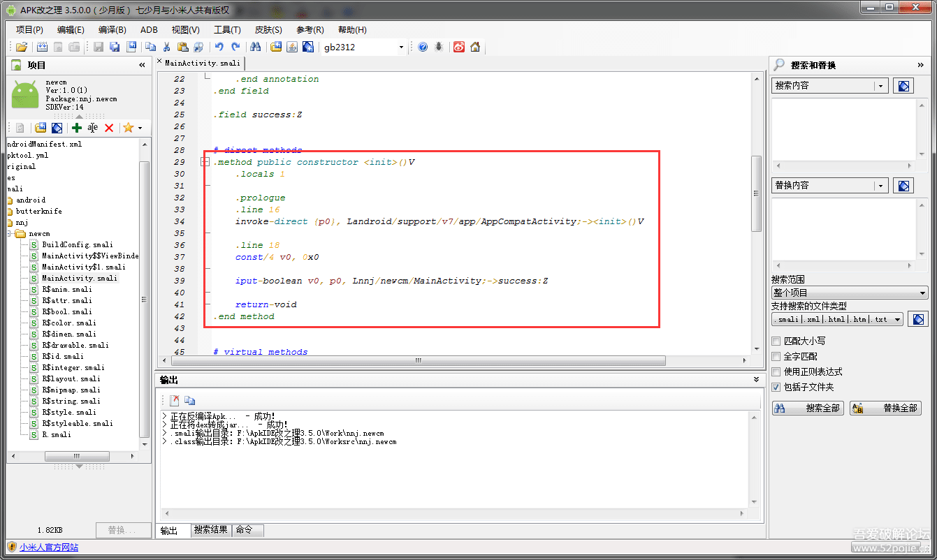Click the Java coffee-cup toolbar icon

tap(291, 47)
